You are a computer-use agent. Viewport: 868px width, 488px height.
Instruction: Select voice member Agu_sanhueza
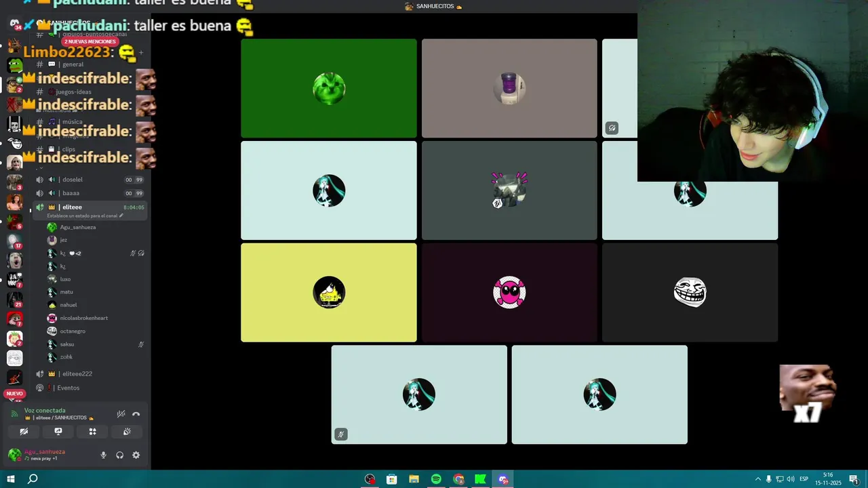click(x=95, y=227)
